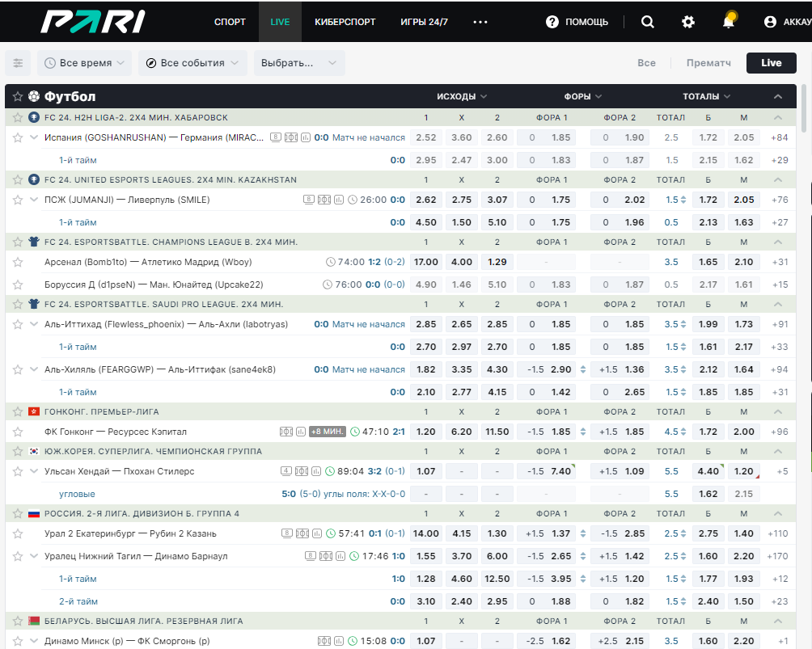Open 2-й тайм row of Уралец match

pyautogui.click(x=78, y=601)
